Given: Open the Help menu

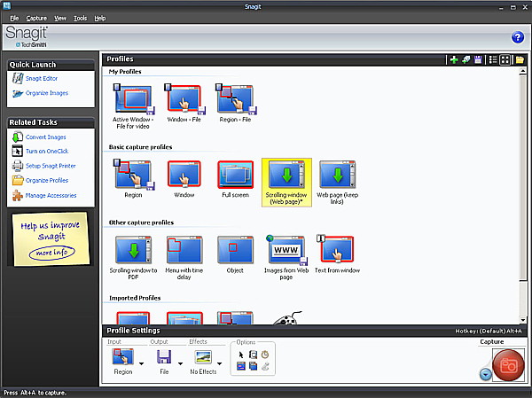Looking at the screenshot, I should tap(99, 19).
